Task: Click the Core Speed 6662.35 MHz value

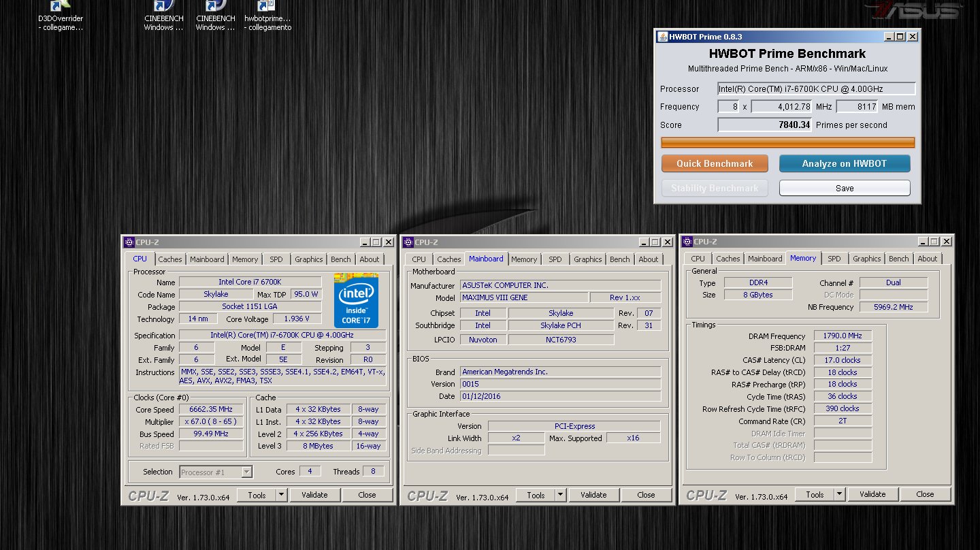Action: (211, 409)
